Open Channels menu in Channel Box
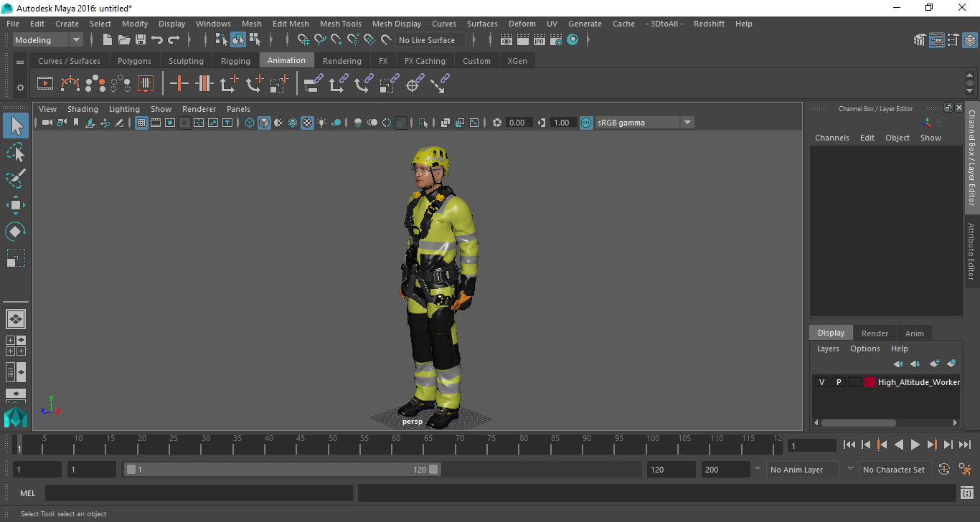The image size is (980, 522). (831, 138)
